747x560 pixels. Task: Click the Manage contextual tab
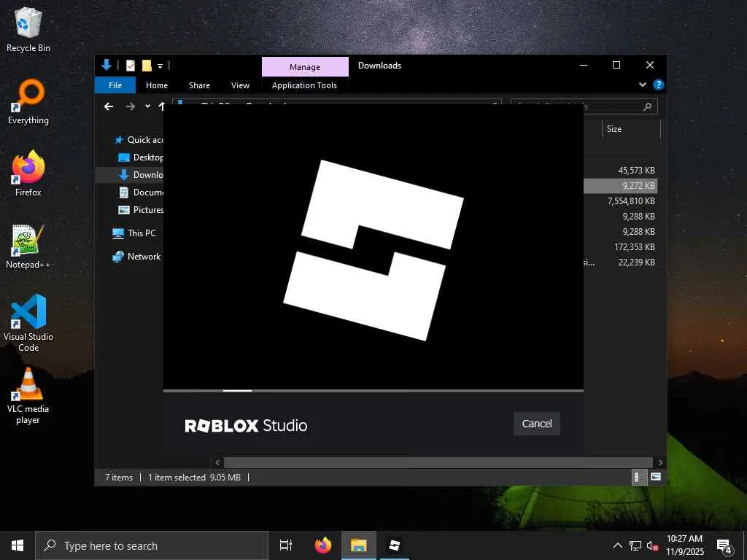(305, 67)
